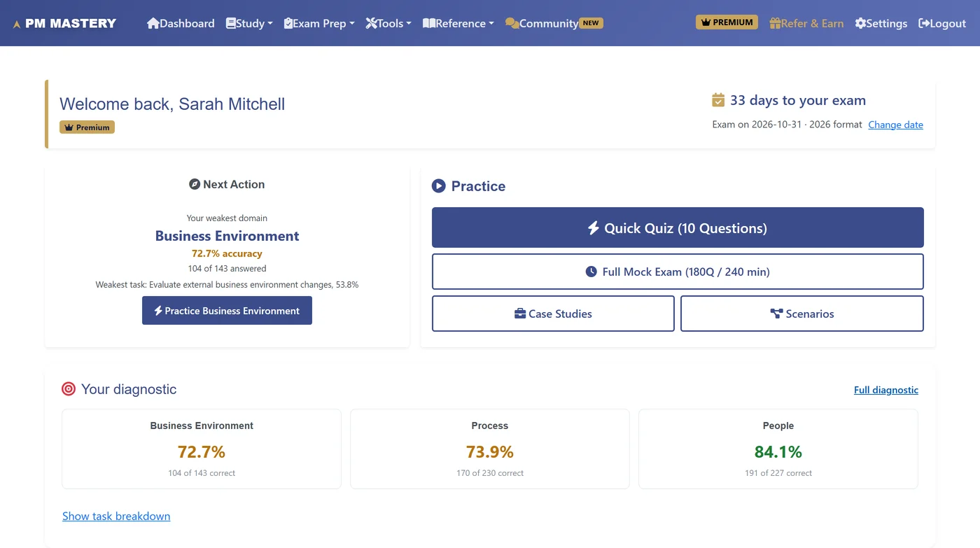Open the Full diagnostic link
This screenshot has height=548, width=980.
click(886, 390)
